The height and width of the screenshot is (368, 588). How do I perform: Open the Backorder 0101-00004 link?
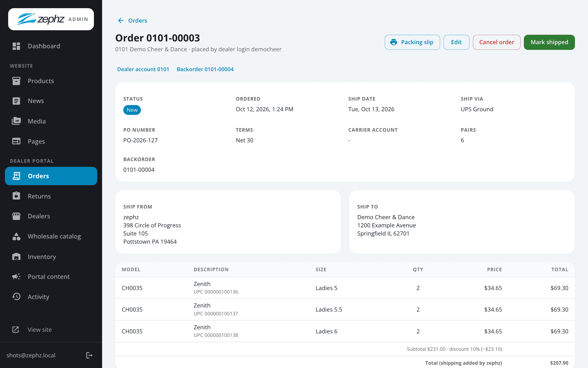coord(205,69)
